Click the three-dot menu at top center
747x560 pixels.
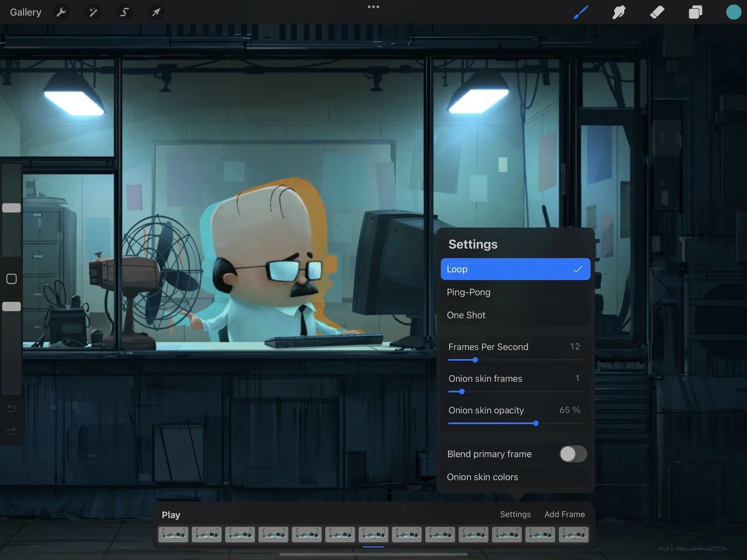tap(373, 7)
